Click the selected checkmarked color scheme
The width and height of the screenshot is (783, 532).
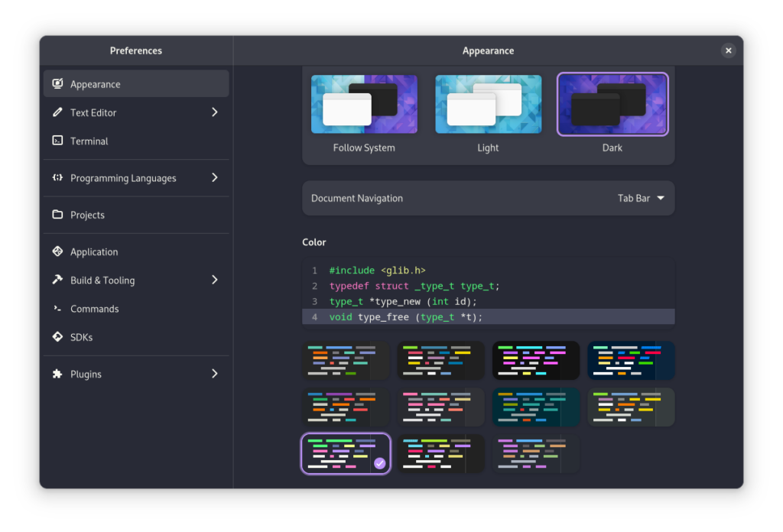[346, 453]
